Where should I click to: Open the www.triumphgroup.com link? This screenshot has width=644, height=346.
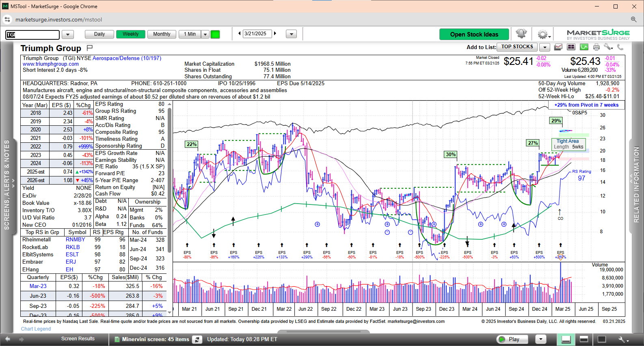(x=51, y=64)
